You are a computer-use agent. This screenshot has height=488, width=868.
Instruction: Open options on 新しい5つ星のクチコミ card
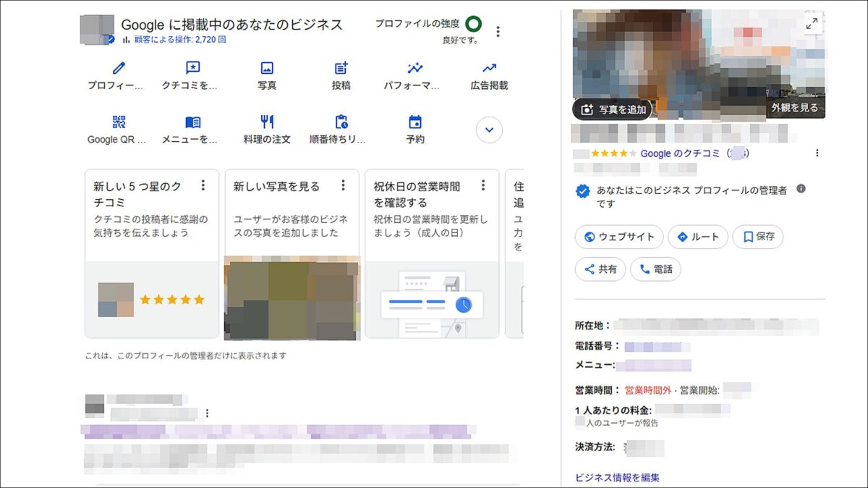pyautogui.click(x=203, y=185)
